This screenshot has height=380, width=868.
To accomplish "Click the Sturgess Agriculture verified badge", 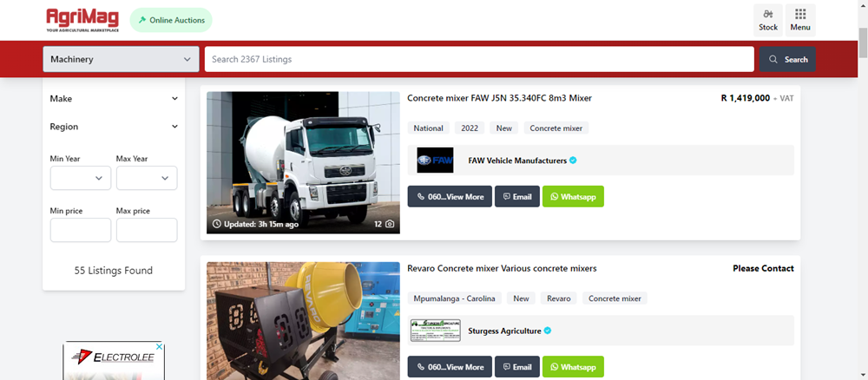I will [548, 331].
